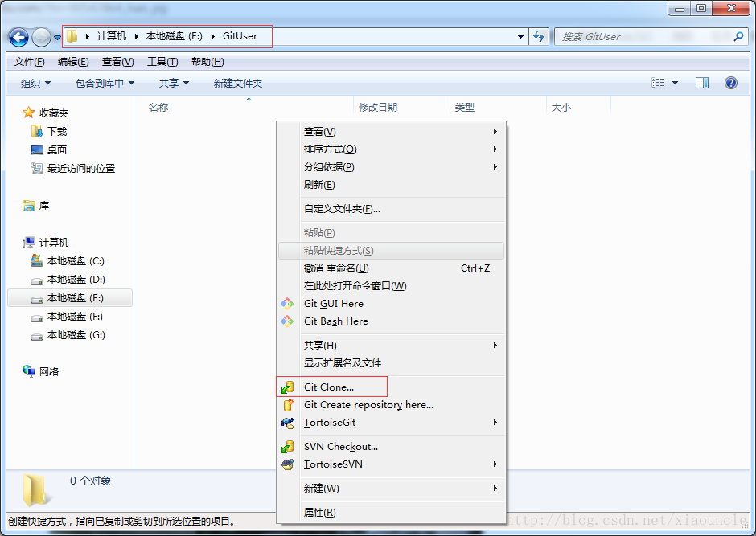Click the local disk C: drive icon
The image size is (756, 536).
click(37, 260)
